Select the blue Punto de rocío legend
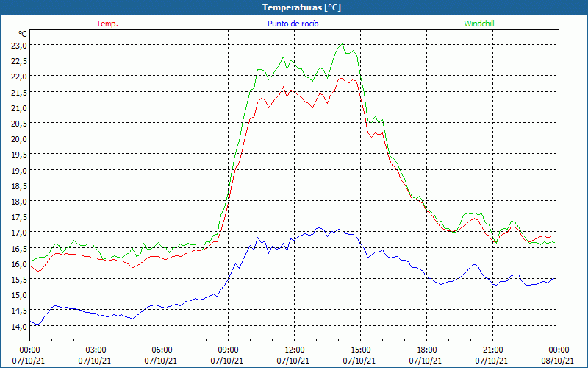This screenshot has height=368, width=588. (x=293, y=24)
